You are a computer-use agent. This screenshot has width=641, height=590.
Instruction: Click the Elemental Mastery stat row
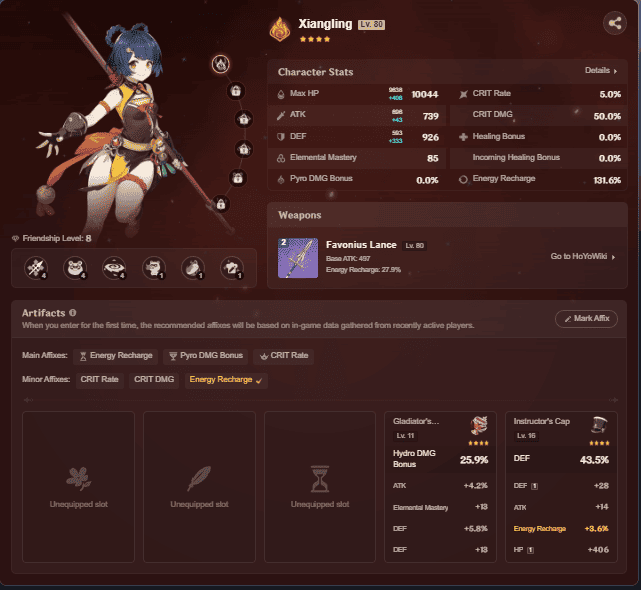coord(356,158)
